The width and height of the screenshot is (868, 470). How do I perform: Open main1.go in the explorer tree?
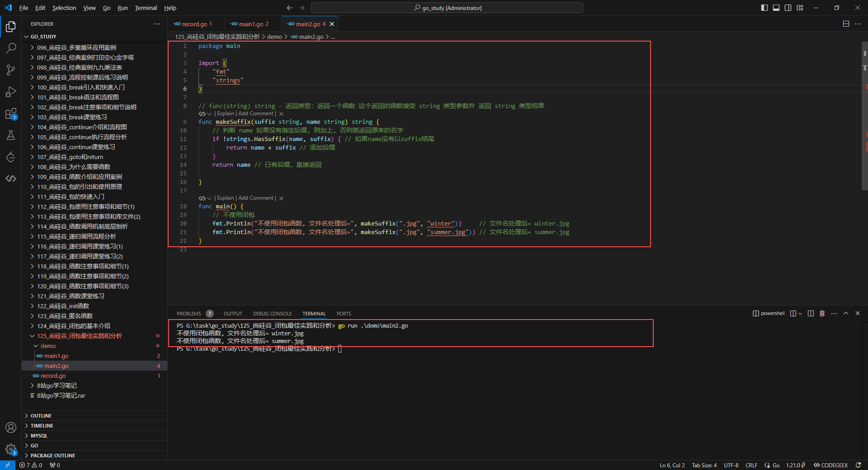pyautogui.click(x=94, y=356)
